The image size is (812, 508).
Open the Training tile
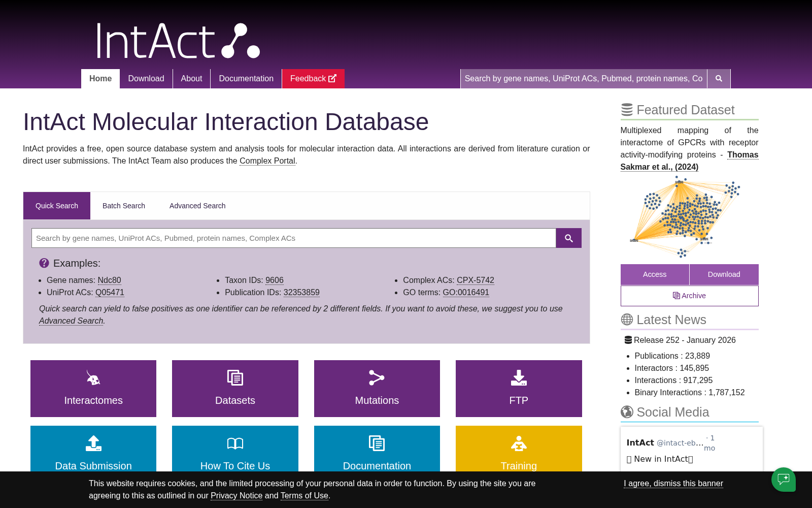[x=519, y=449]
